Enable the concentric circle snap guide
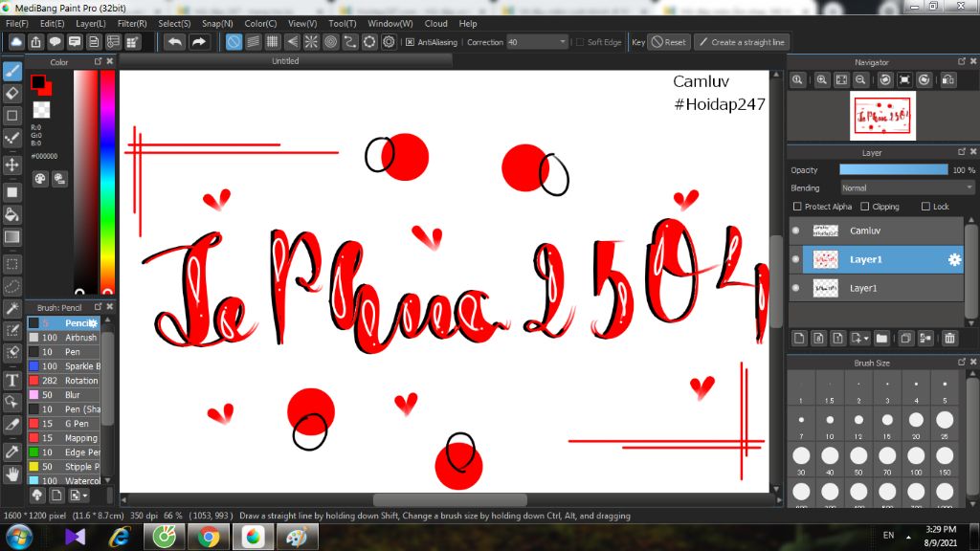The image size is (980, 551). click(330, 42)
